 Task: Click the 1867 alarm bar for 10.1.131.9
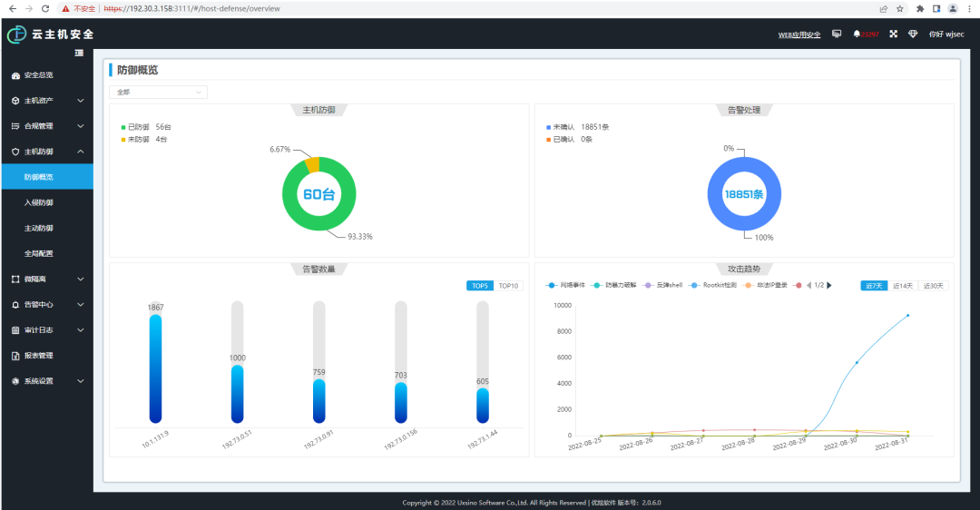pyautogui.click(x=156, y=368)
